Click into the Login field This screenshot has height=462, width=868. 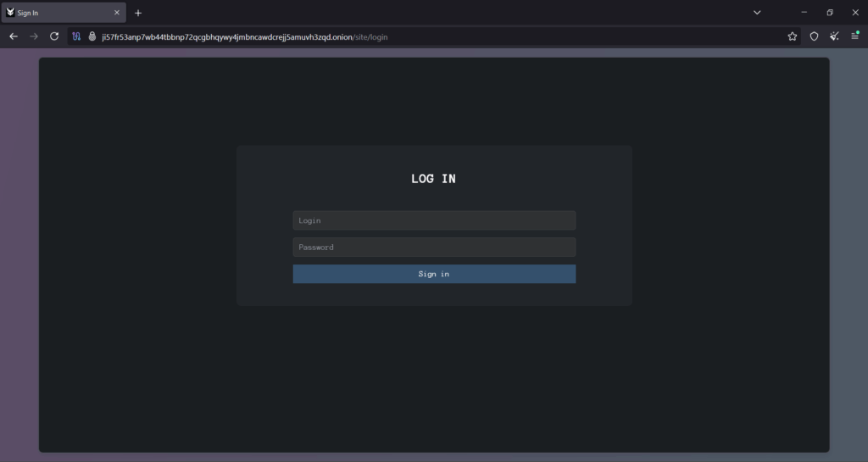(x=434, y=220)
